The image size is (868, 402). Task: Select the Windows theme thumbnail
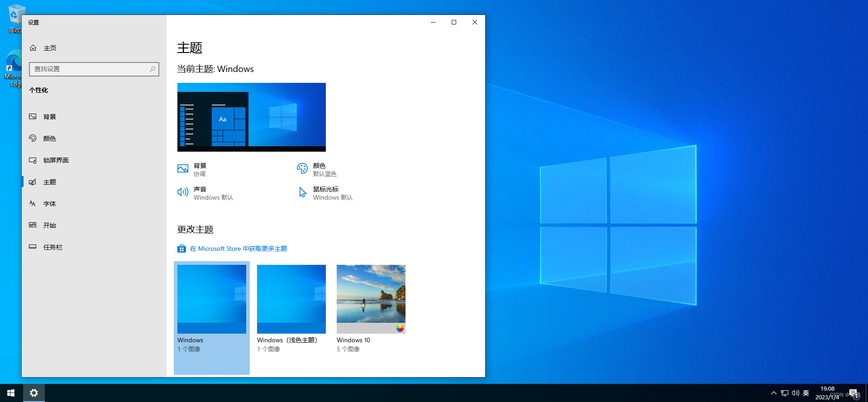[x=212, y=299]
